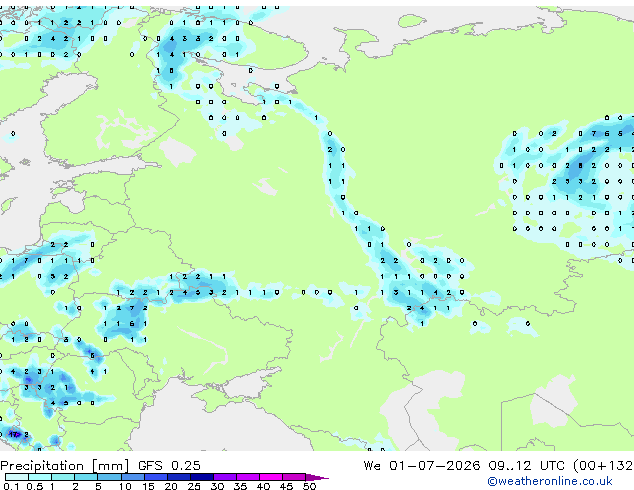
Task: Click the '09..12 UTC' time label
Action: click(526, 466)
